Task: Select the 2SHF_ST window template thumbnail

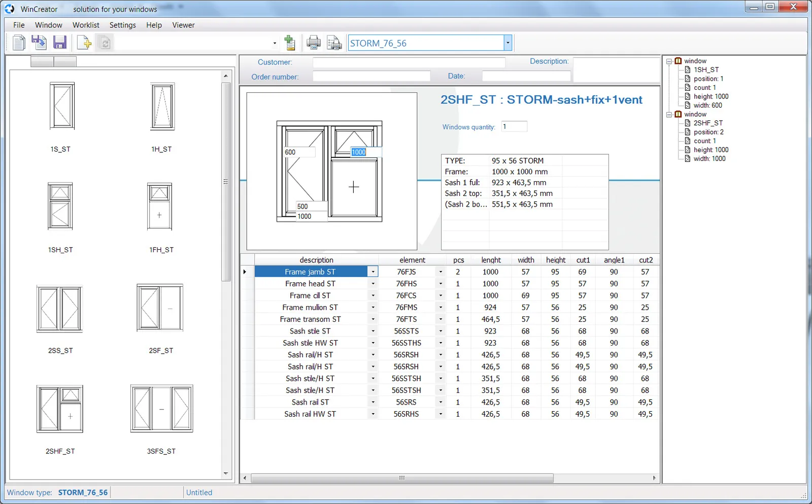Action: (x=60, y=409)
